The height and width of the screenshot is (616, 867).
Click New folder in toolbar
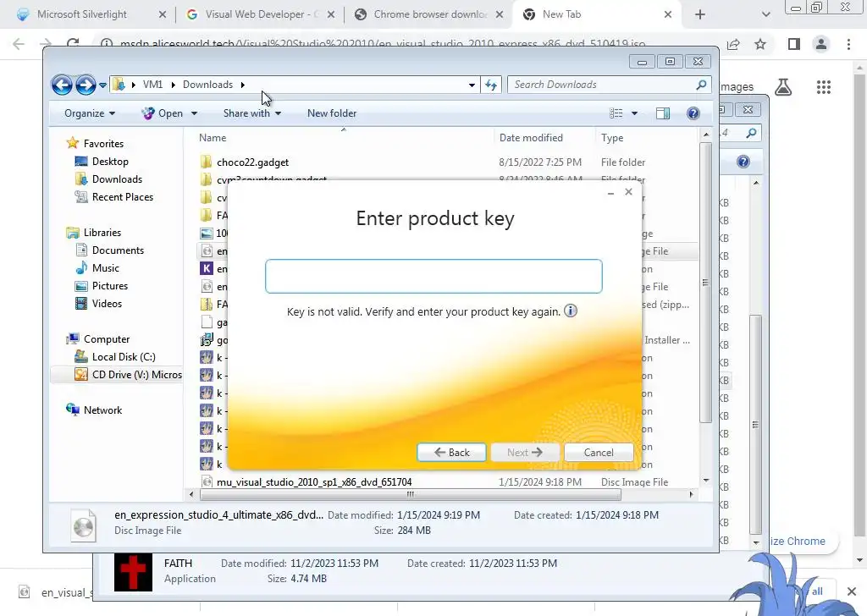click(x=332, y=113)
